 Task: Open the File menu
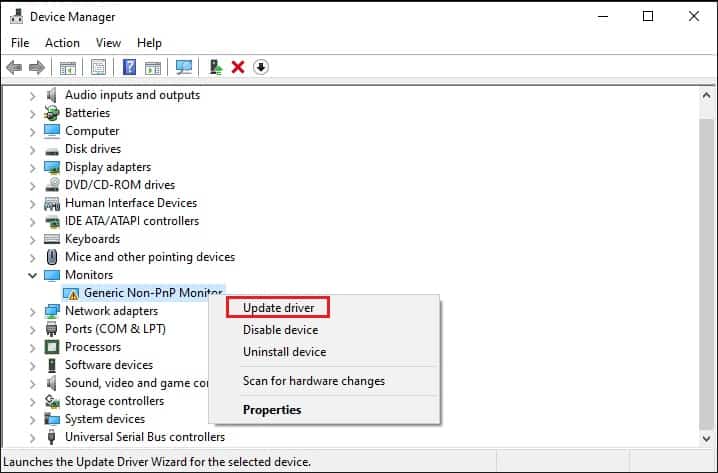20,43
